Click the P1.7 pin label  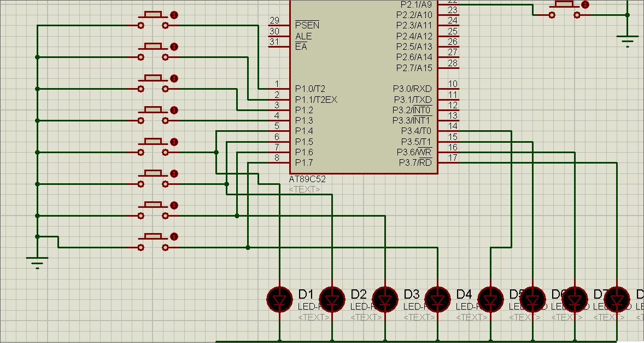pyautogui.click(x=304, y=162)
